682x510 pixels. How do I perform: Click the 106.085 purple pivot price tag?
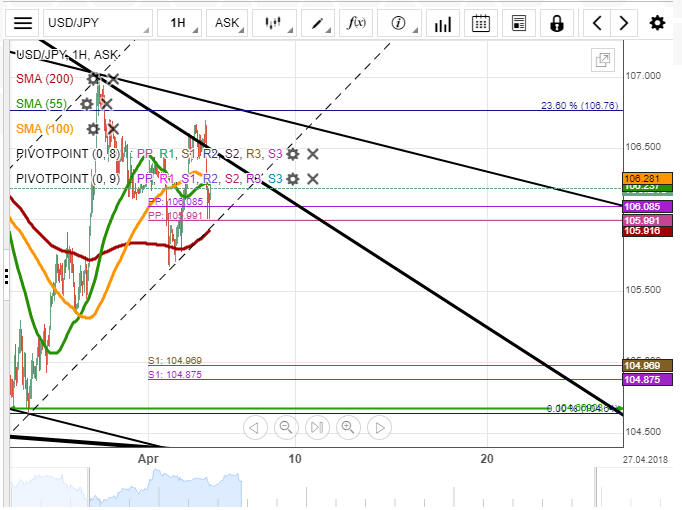pyautogui.click(x=648, y=207)
